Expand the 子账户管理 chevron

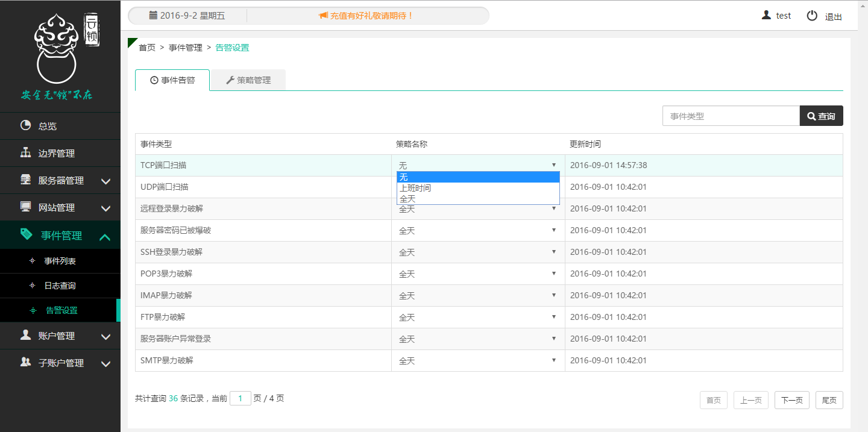105,364
